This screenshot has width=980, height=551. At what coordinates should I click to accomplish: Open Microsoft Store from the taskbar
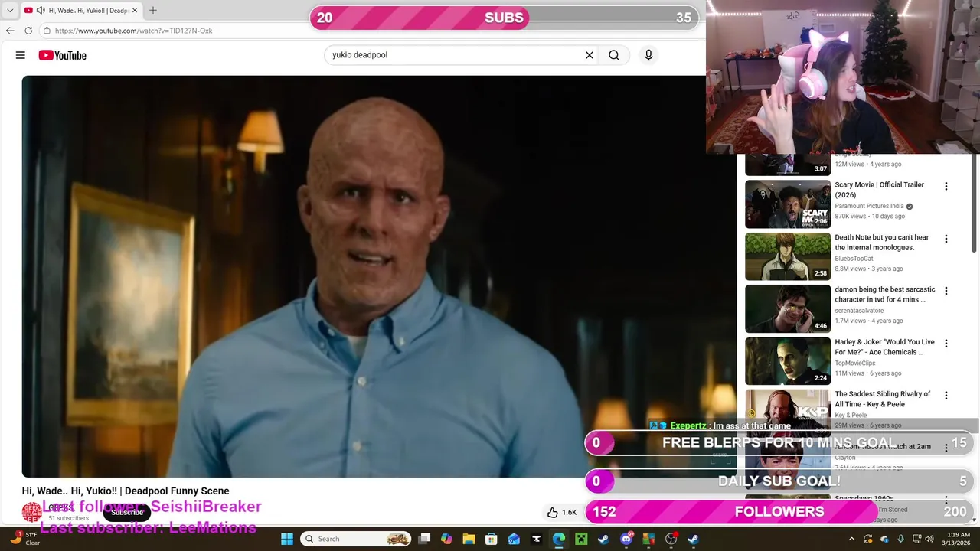[492, 539]
